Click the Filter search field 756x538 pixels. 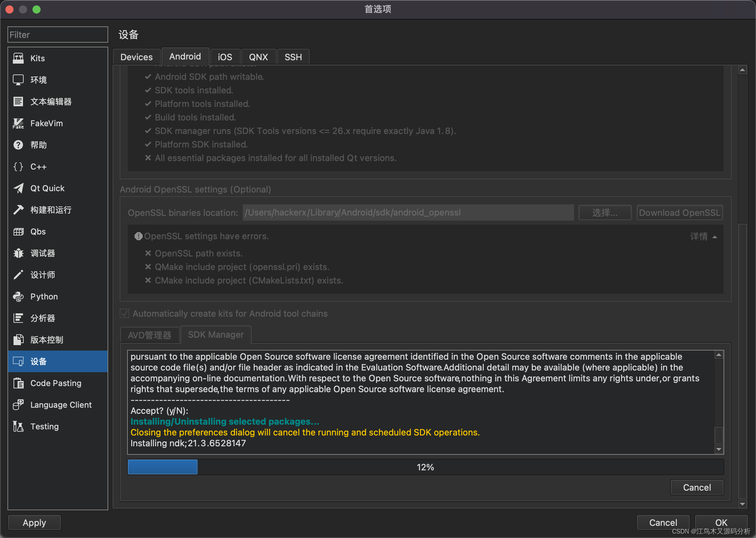[58, 35]
